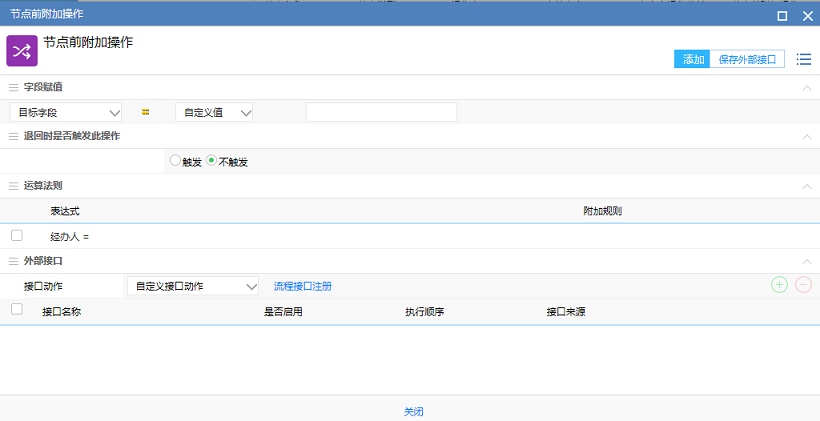This screenshot has height=421, width=820.
Task: Click the 接口名称 column header
Action: pyautogui.click(x=62, y=312)
